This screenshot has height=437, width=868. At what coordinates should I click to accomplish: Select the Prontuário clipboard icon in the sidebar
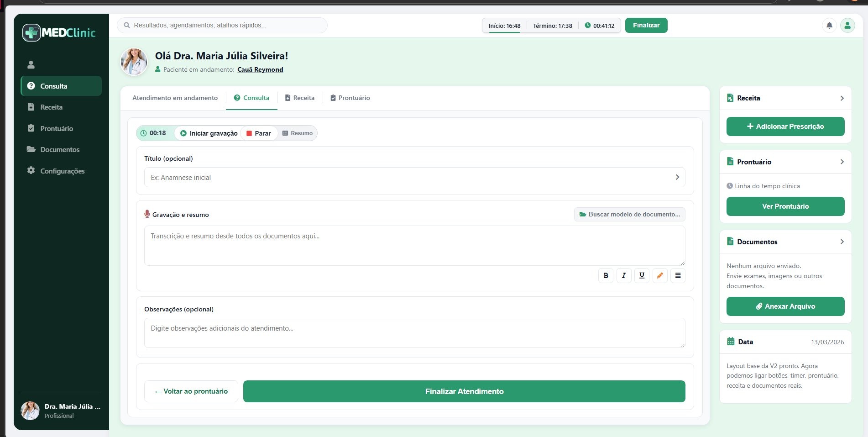[31, 128]
